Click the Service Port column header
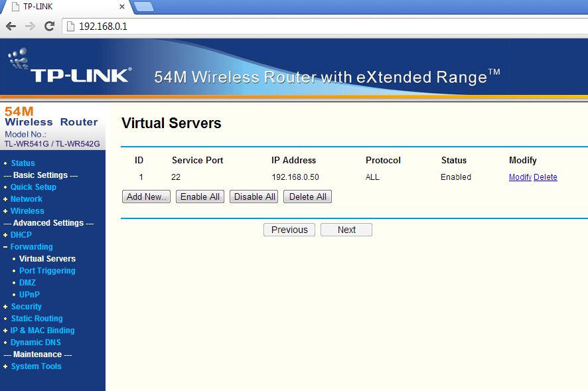This screenshot has width=588, height=391. [x=197, y=160]
